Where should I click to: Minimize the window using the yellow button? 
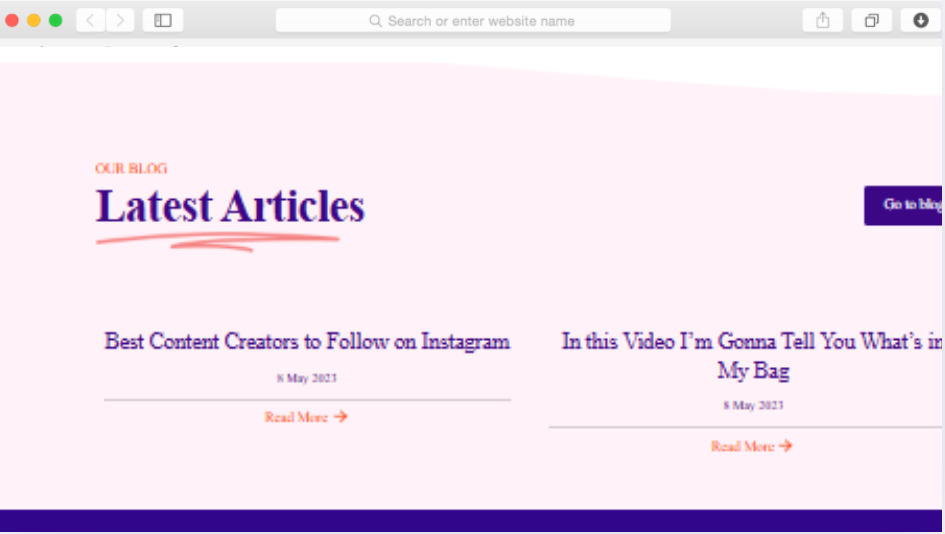click(x=34, y=20)
